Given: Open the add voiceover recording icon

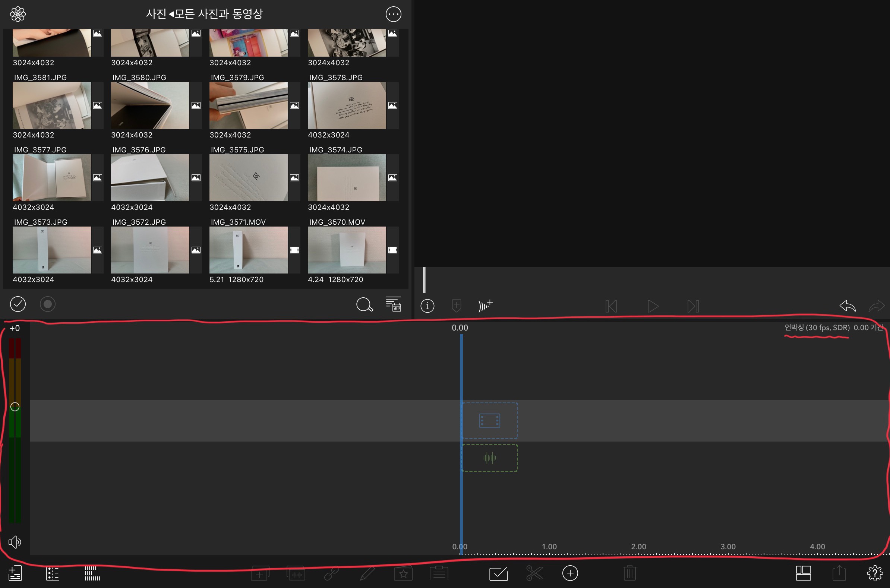Looking at the screenshot, I should tap(485, 305).
